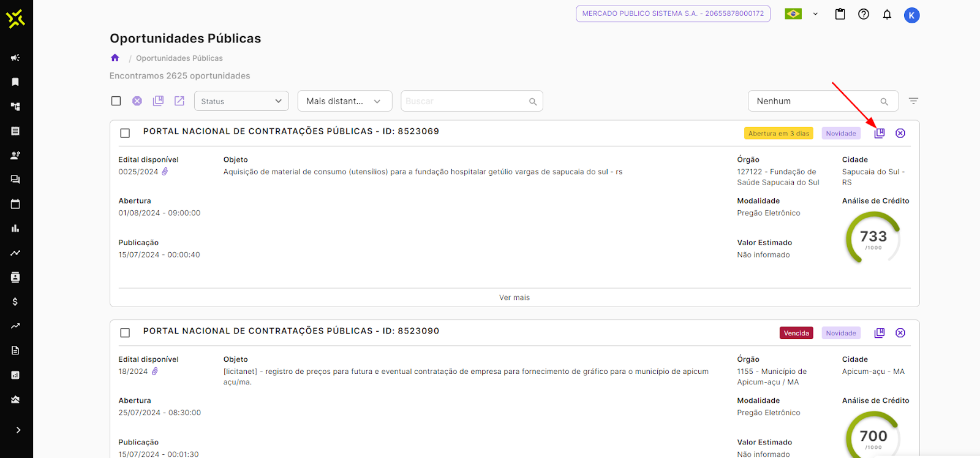The image size is (980, 458).
Task: Open the 'Mais distant...' sort dropdown
Action: [x=344, y=101]
